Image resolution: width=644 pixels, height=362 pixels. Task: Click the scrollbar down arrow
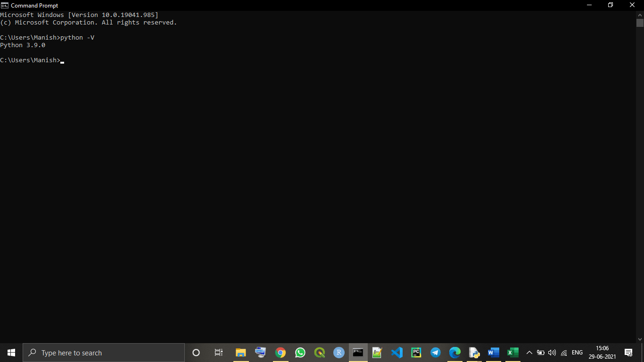pyautogui.click(x=640, y=339)
